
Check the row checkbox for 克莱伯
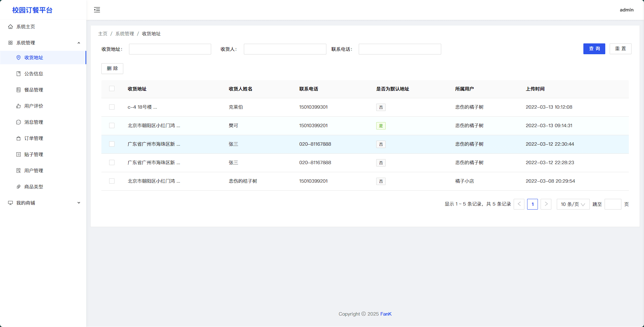click(112, 107)
